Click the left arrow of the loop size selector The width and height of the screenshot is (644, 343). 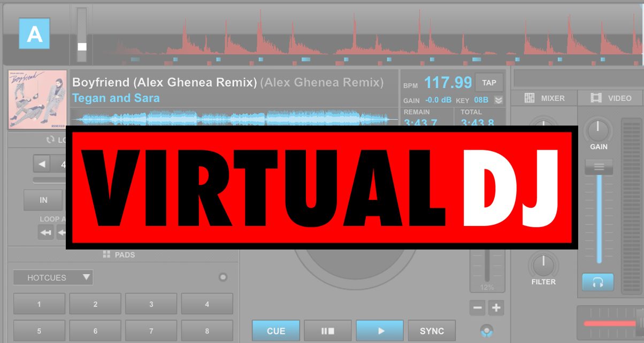[43, 164]
